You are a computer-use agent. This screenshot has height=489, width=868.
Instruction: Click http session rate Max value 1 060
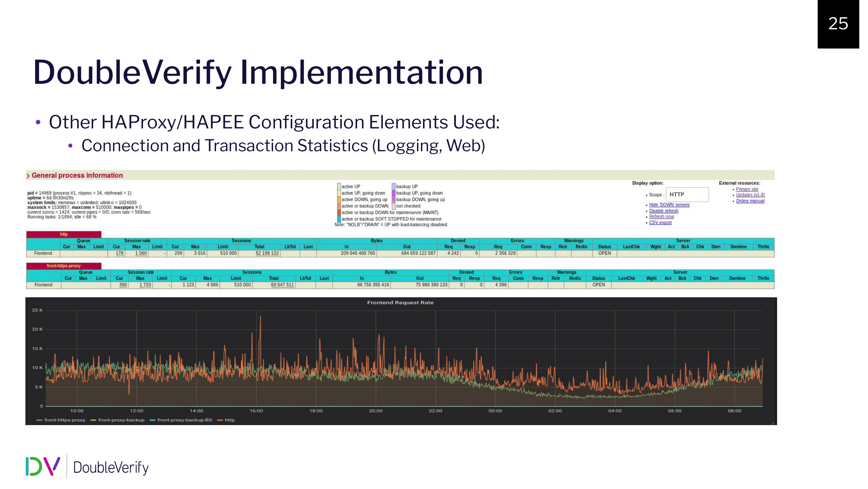pos(141,253)
